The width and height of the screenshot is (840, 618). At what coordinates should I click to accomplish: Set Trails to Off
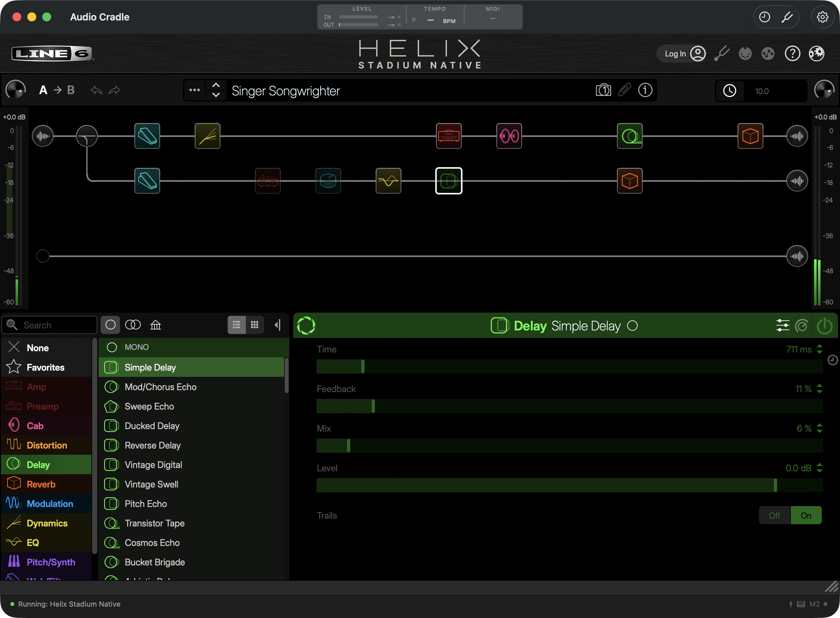pos(774,515)
